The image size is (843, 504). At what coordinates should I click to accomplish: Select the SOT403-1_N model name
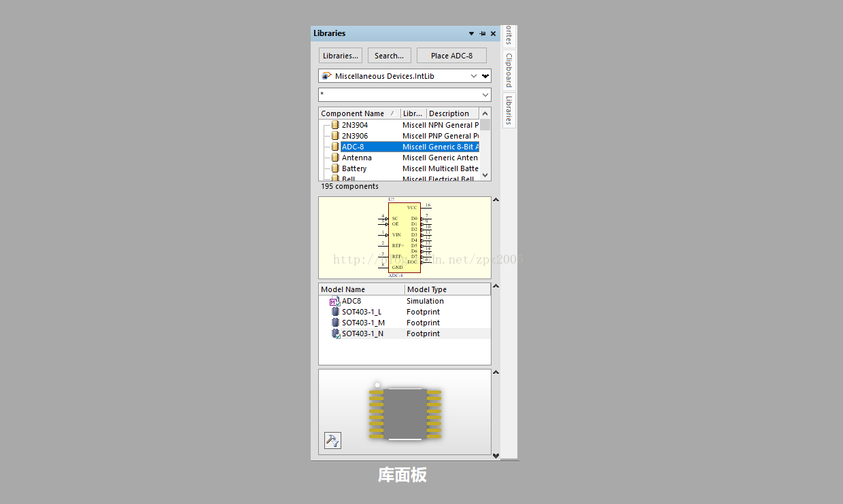pyautogui.click(x=362, y=334)
